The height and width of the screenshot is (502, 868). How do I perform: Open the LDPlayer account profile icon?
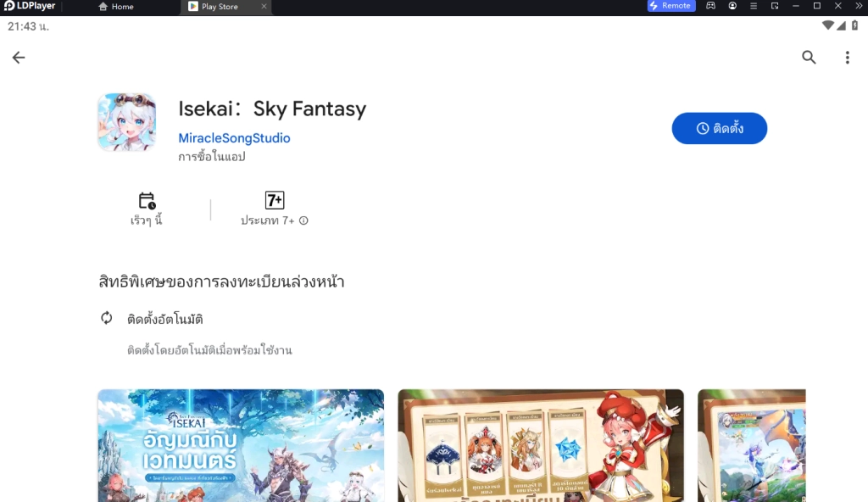(732, 6)
